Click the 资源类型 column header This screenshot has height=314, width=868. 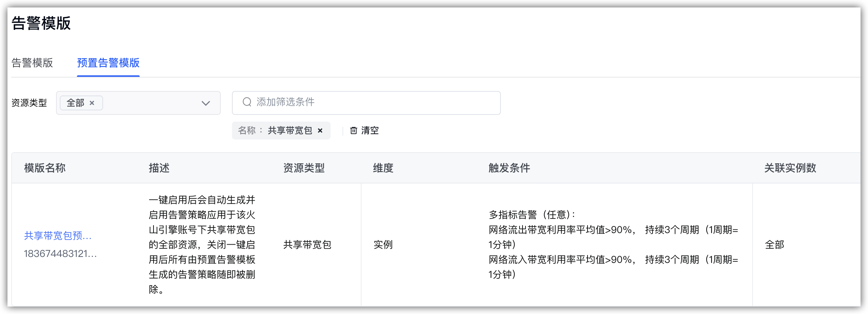[x=304, y=168]
